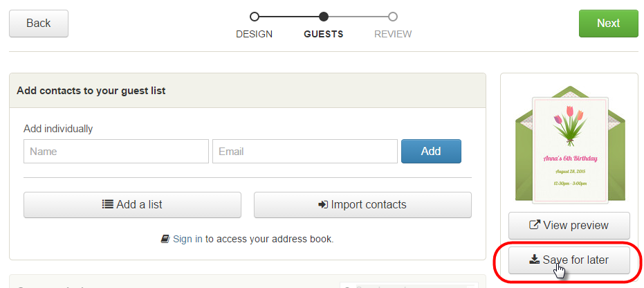Click the birthday invitation card thumbnail
The width and height of the screenshot is (644, 288).
[x=570, y=149]
